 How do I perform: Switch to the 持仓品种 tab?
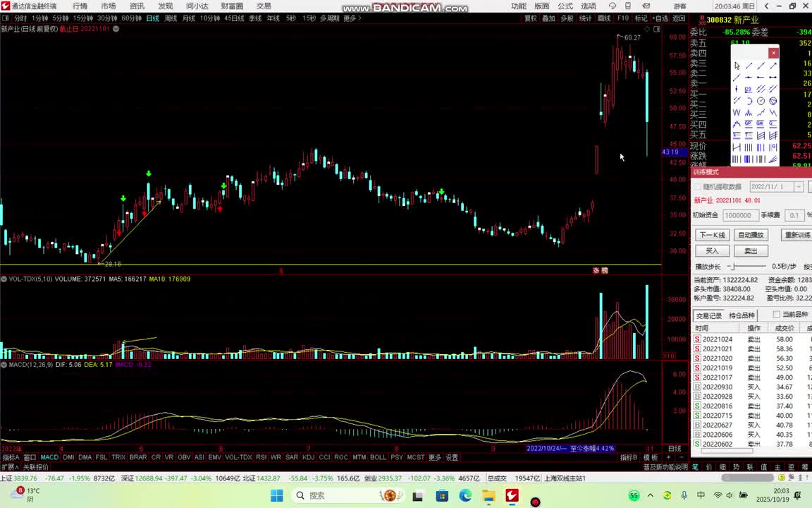(742, 315)
